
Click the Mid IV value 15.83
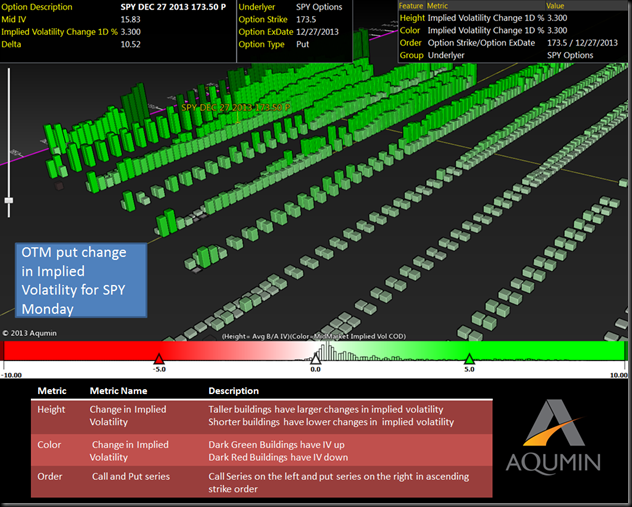(x=131, y=19)
